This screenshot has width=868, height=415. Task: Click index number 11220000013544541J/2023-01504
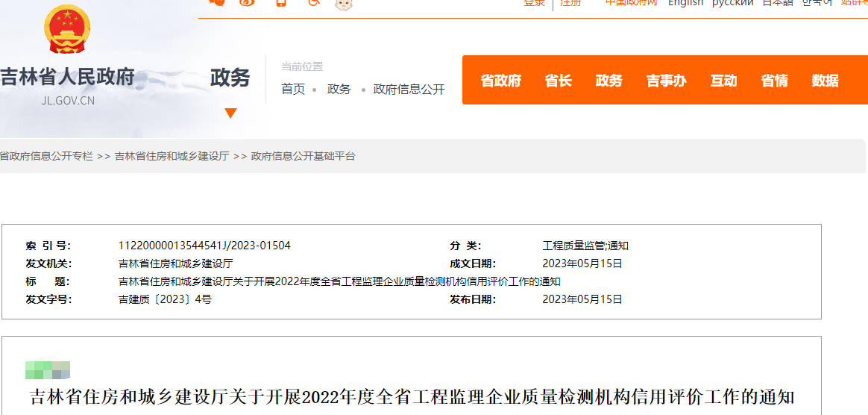point(204,246)
